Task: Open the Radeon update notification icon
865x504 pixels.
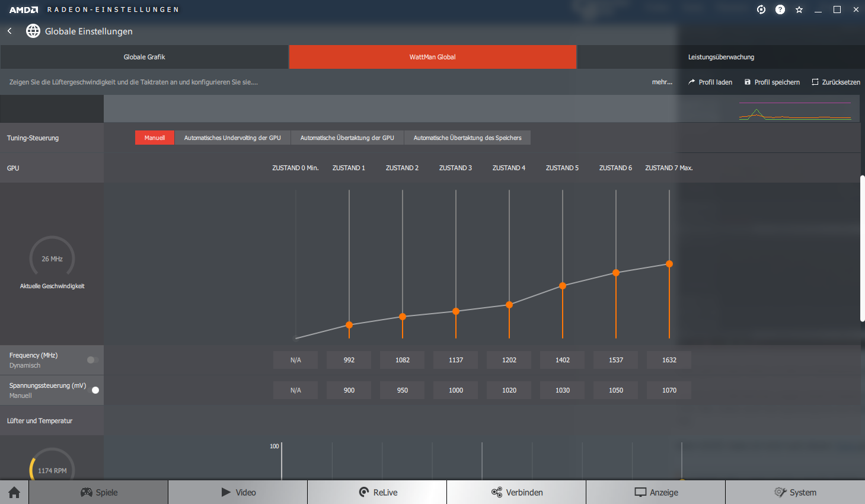Action: tap(761, 9)
